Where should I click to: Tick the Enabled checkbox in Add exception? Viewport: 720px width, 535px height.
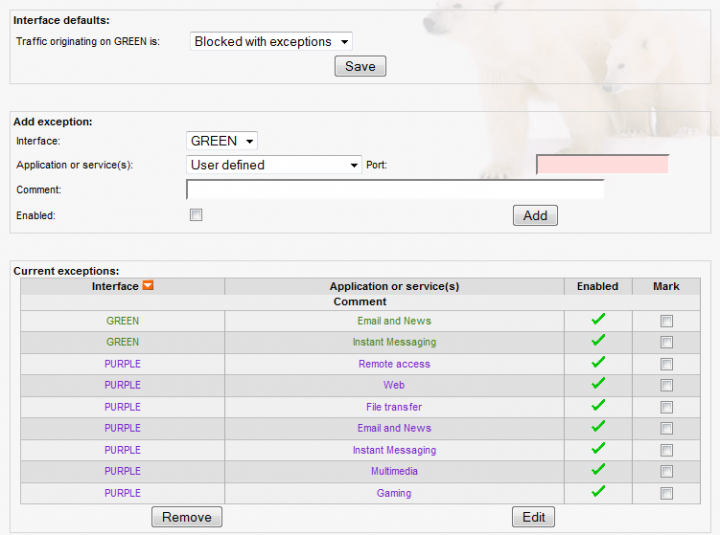pos(196,215)
